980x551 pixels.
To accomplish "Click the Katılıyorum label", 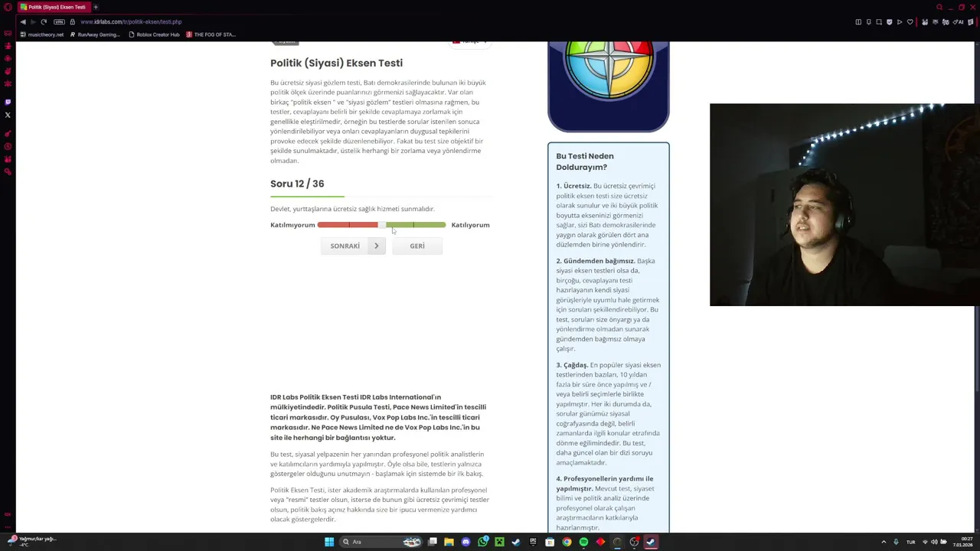I will (x=470, y=225).
